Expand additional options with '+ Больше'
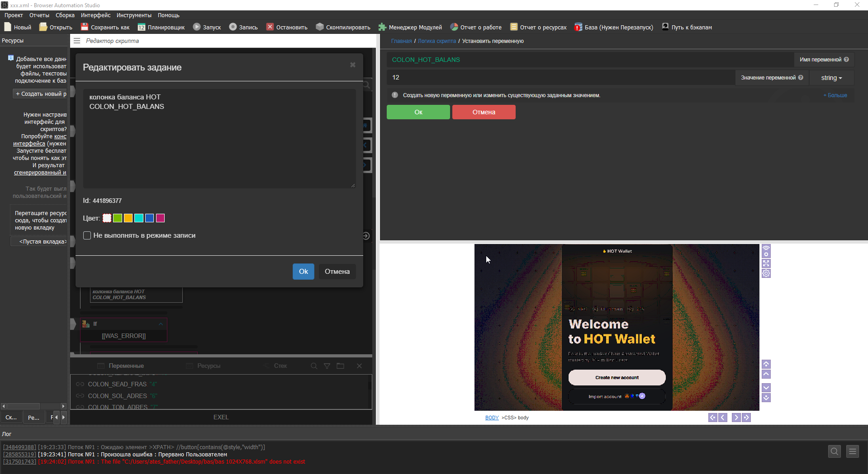Image resolution: width=868 pixels, height=474 pixels. coord(835,95)
